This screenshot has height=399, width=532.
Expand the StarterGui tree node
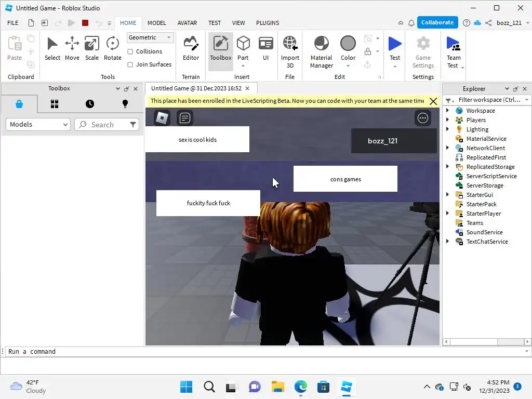447,194
